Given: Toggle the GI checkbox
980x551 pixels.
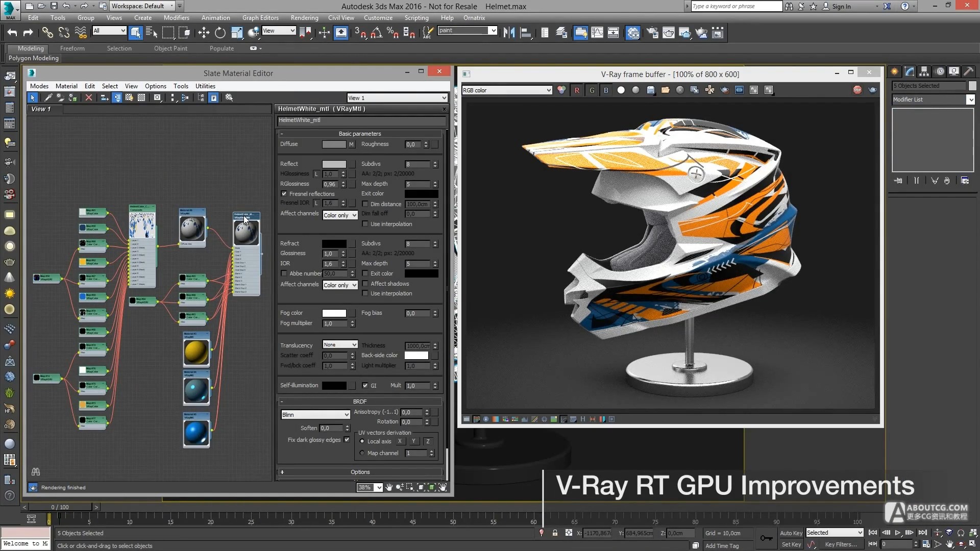Looking at the screenshot, I should pos(365,386).
